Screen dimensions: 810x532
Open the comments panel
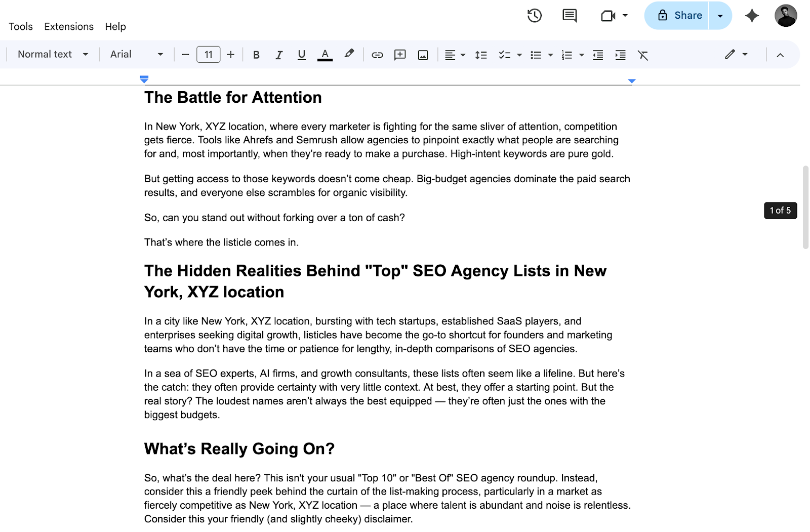pos(569,16)
